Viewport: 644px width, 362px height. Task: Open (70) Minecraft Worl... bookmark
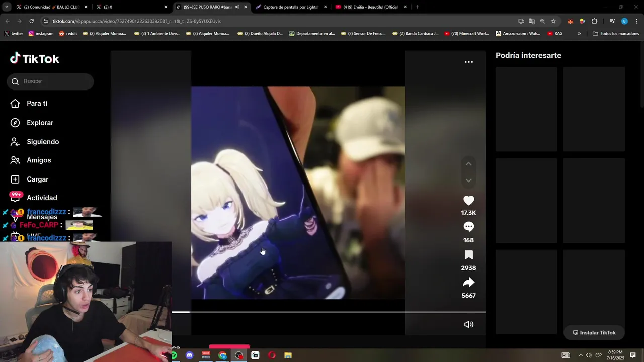[466, 34]
